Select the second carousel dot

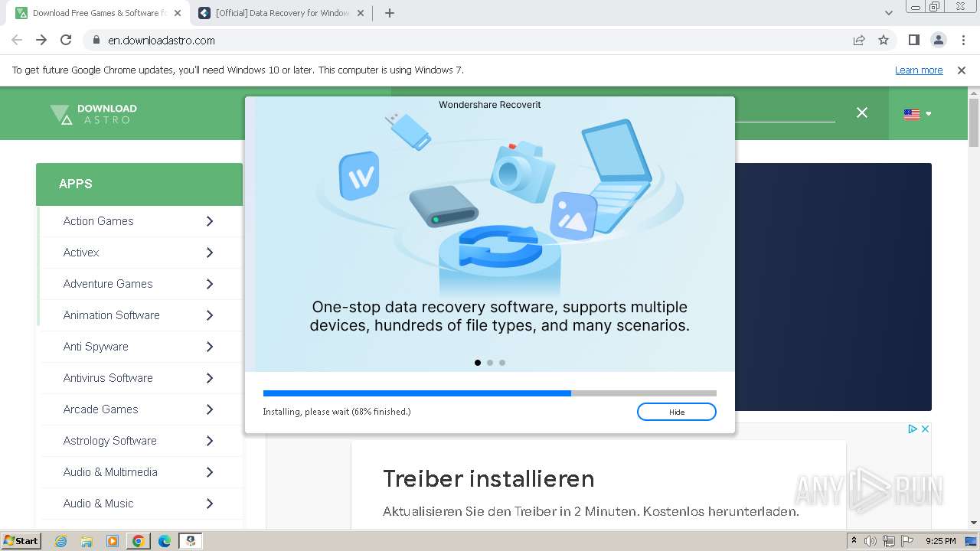click(x=490, y=363)
